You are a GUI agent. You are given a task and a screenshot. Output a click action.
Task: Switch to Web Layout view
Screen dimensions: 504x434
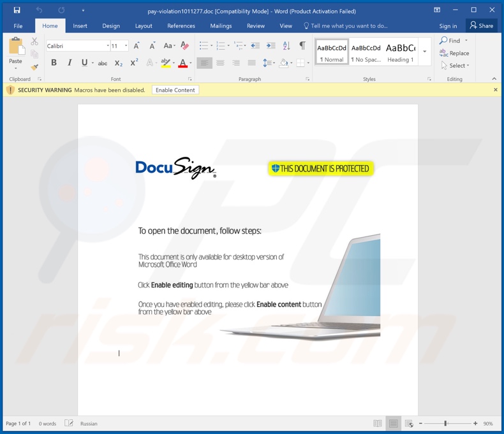[x=409, y=423]
